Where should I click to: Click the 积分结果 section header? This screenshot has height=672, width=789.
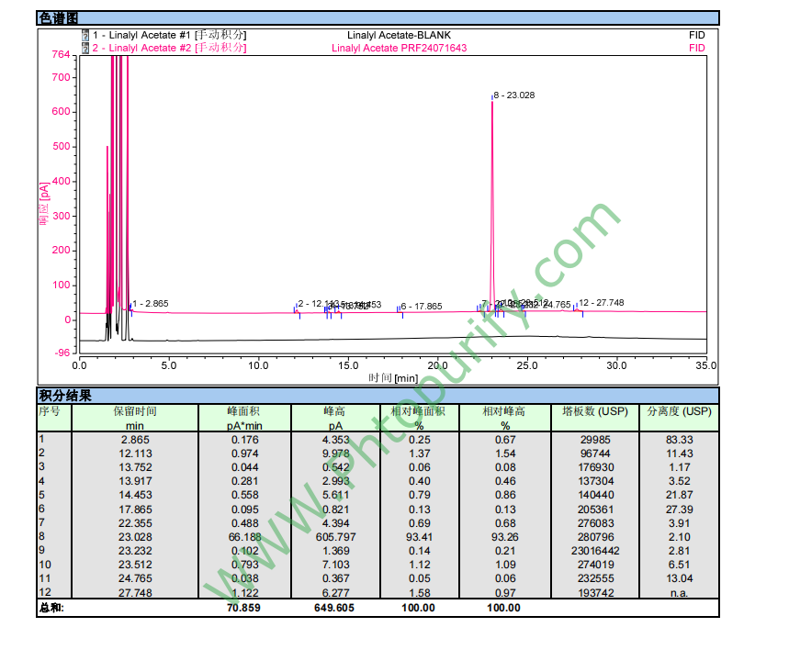pos(64,396)
